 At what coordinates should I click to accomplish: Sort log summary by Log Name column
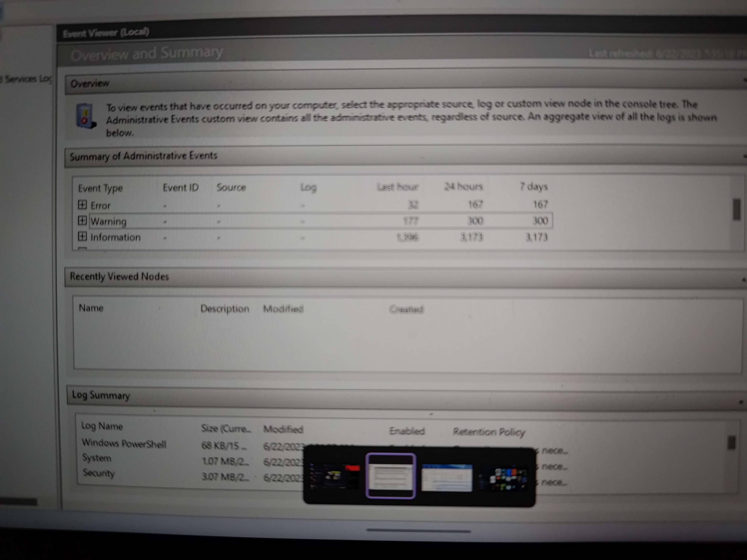point(102,426)
